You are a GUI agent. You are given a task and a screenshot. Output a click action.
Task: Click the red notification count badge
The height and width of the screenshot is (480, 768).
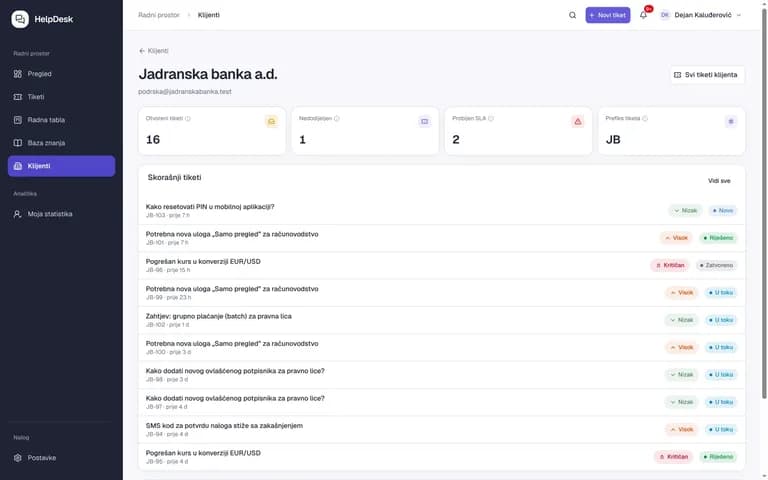[x=648, y=9]
